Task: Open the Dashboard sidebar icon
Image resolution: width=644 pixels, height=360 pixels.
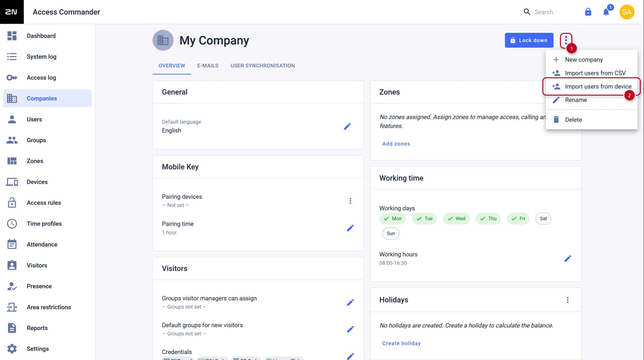Action: 12,36
